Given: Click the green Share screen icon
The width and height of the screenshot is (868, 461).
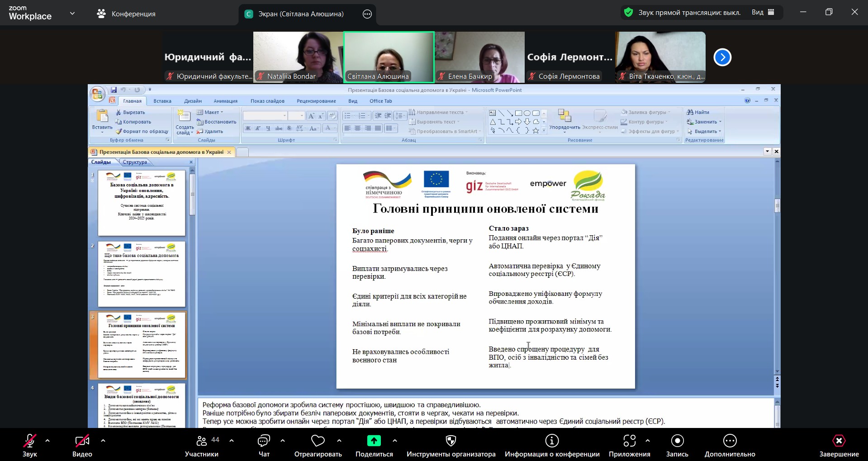Looking at the screenshot, I should 374,441.
